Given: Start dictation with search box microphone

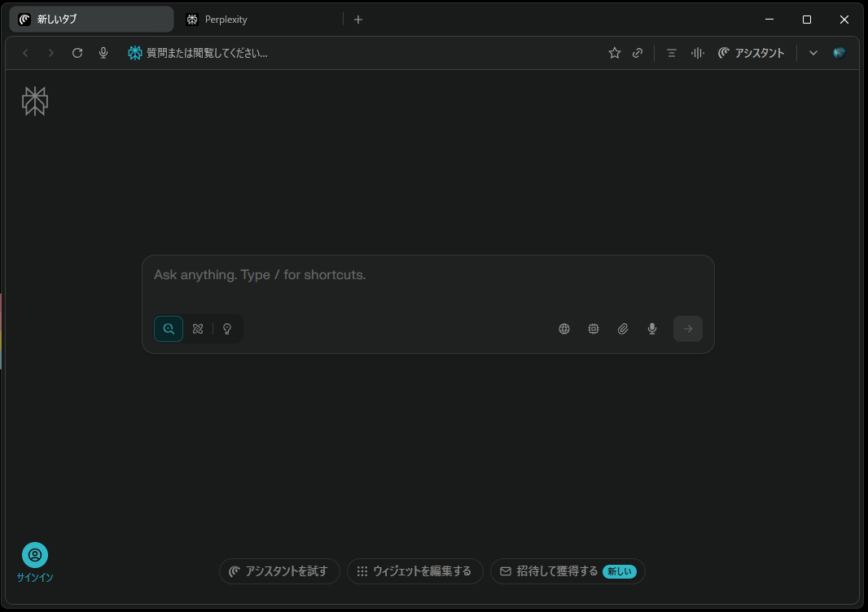Looking at the screenshot, I should (652, 329).
